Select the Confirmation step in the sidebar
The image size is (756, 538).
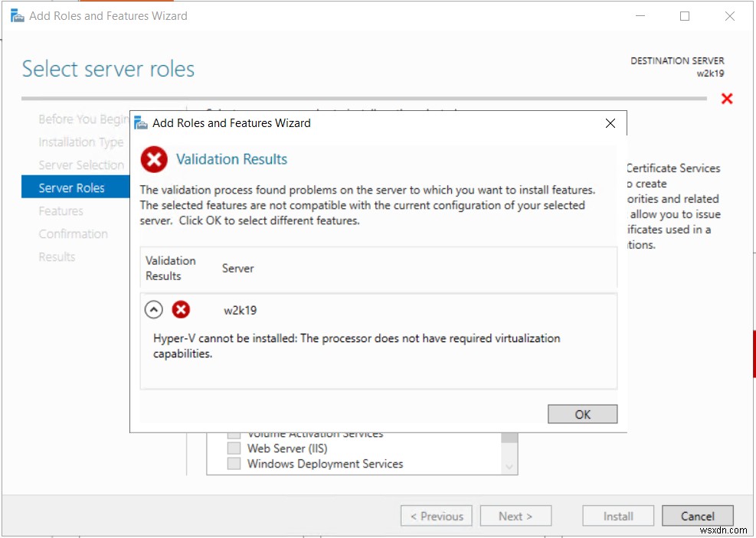[74, 233]
